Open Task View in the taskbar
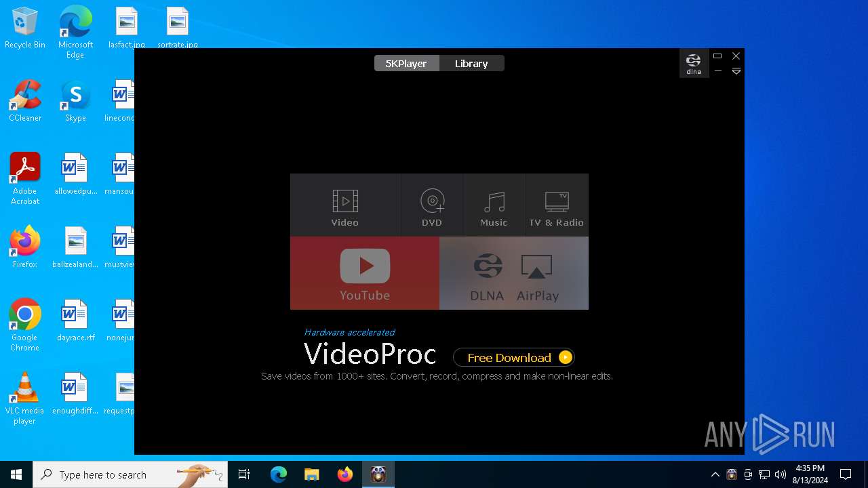This screenshot has width=868, height=488. tap(244, 474)
